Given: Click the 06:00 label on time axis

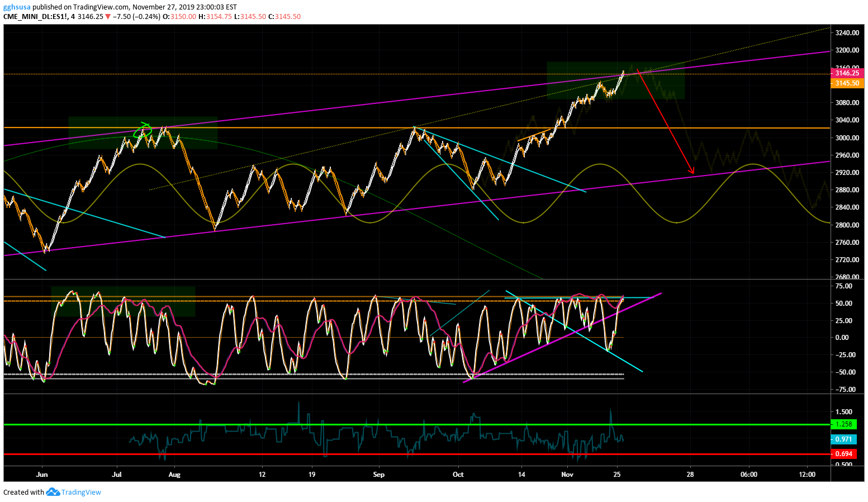Looking at the screenshot, I should [x=749, y=475].
